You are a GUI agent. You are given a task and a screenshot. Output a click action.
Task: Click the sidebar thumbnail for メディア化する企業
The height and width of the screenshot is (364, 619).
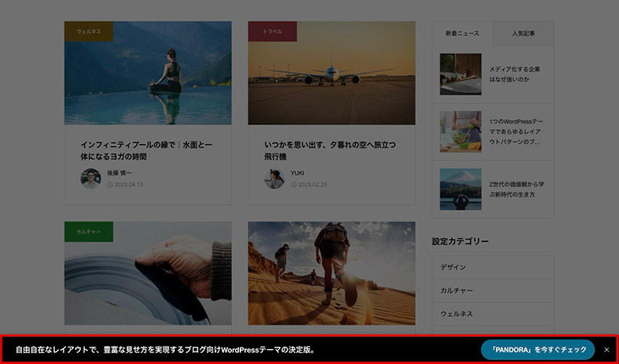(461, 74)
